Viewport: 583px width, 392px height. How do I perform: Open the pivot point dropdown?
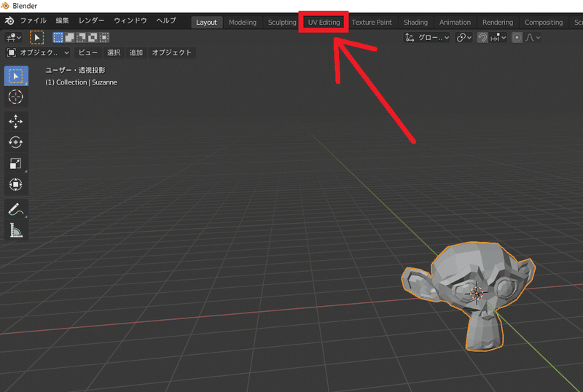(x=464, y=38)
